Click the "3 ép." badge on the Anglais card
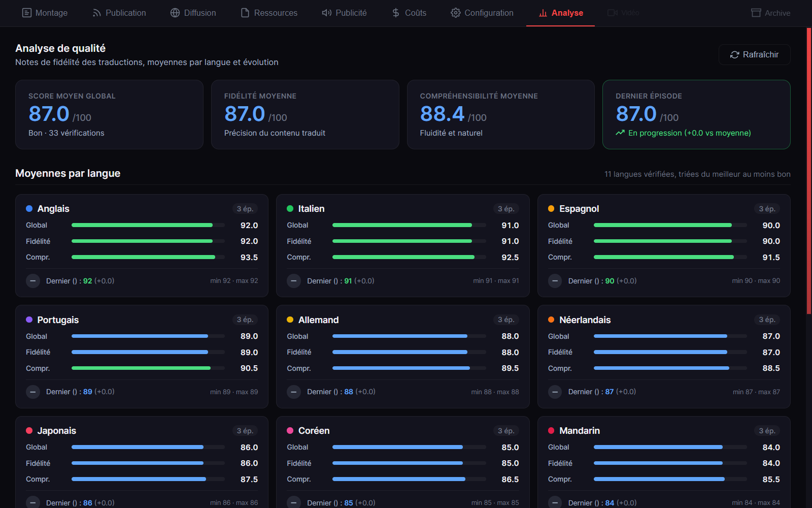Viewport: 812px width, 508px height. 245,209
